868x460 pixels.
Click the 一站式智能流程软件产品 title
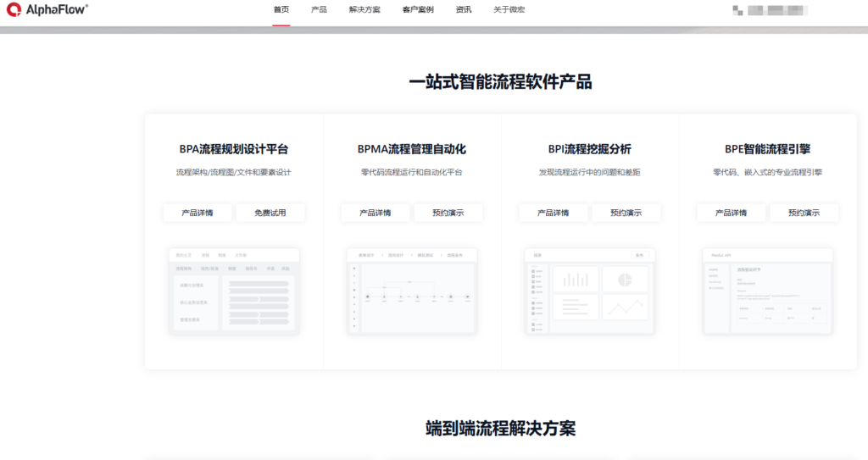point(500,82)
